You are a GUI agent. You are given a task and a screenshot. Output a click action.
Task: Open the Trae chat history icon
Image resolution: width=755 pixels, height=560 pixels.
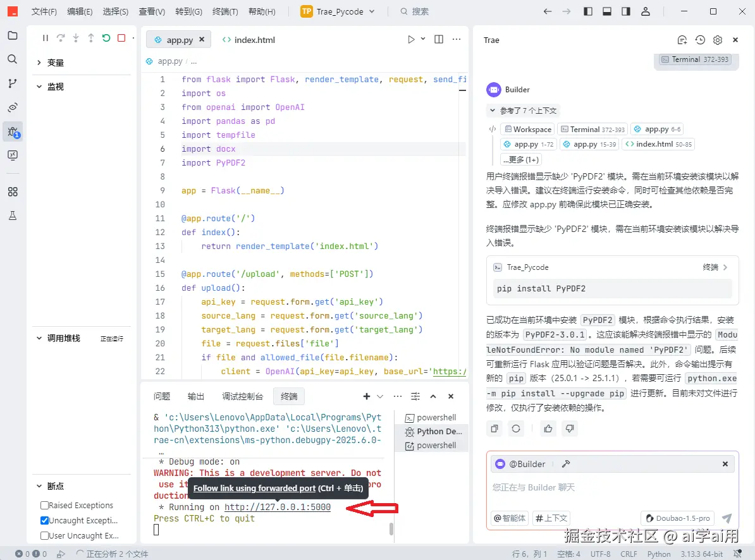click(x=700, y=40)
